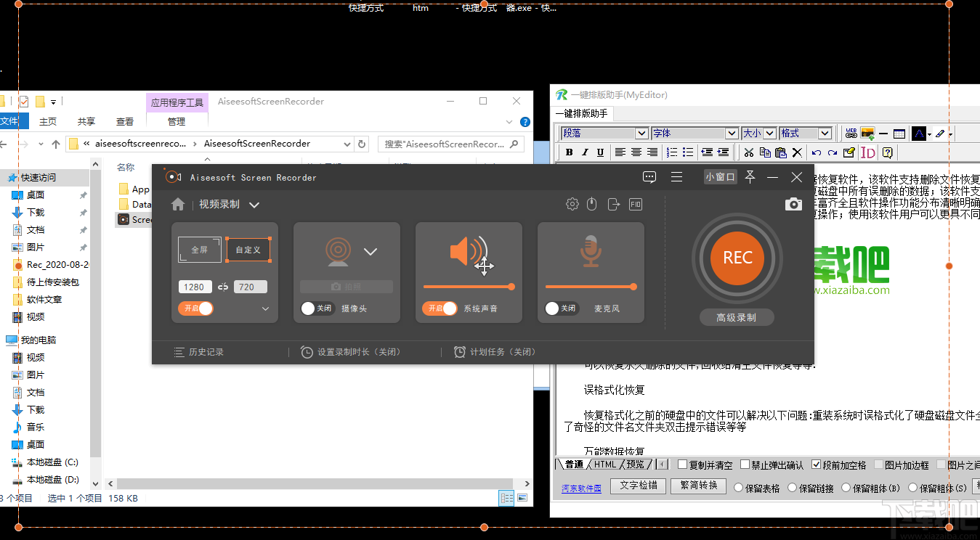Apply underline formatting in MyEditor
Viewport: 980px width, 540px height.
(600, 152)
